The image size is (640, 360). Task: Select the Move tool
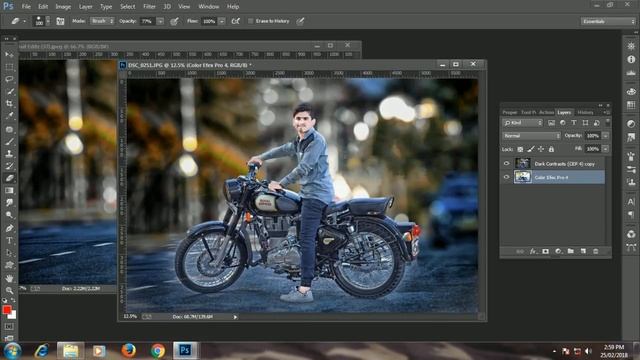(9, 54)
